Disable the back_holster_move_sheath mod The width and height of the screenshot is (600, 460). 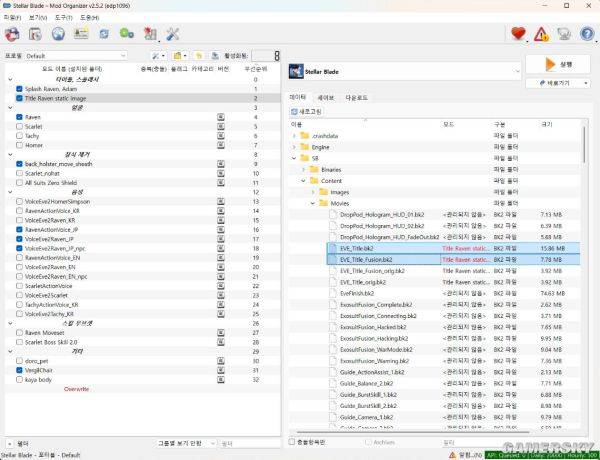(x=20, y=164)
